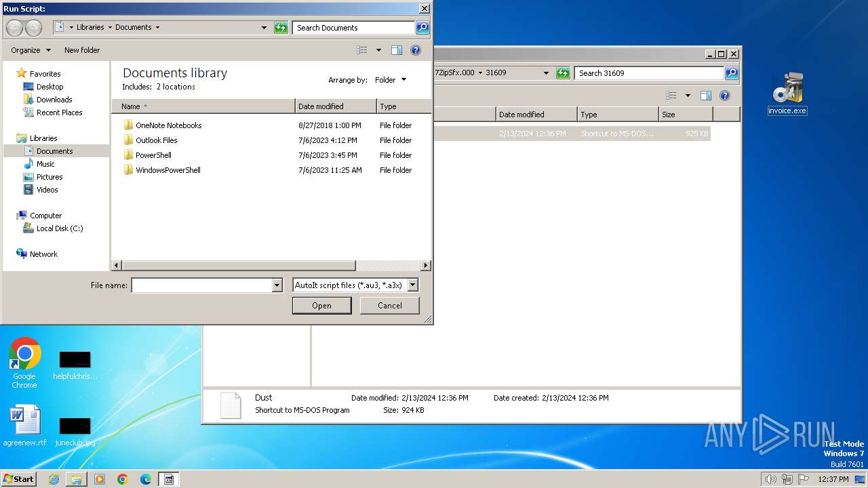Toggle the preview pane in Run Script dialog
This screenshot has width=868, height=488.
click(397, 50)
